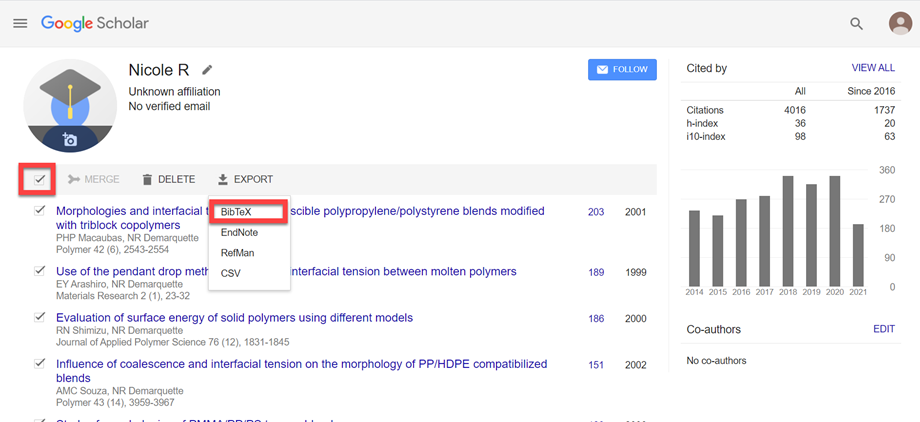Screen dimensions: 920x422
Task: Click the pencil icon to edit profile name
Action: pyautogui.click(x=207, y=70)
